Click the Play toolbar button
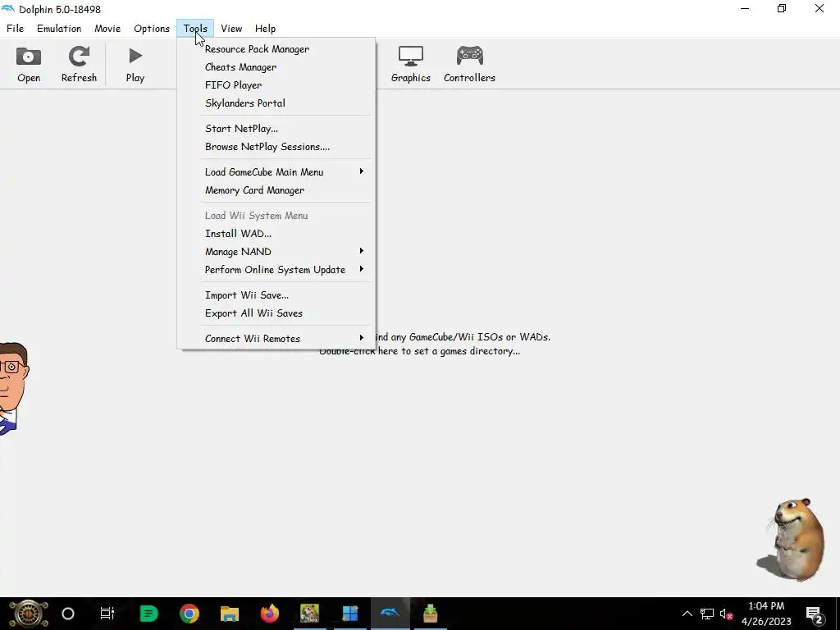Screen dimensions: 840x630 [x=135, y=64]
